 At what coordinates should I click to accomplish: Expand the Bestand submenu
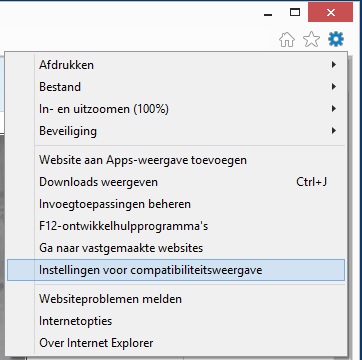pos(176,87)
